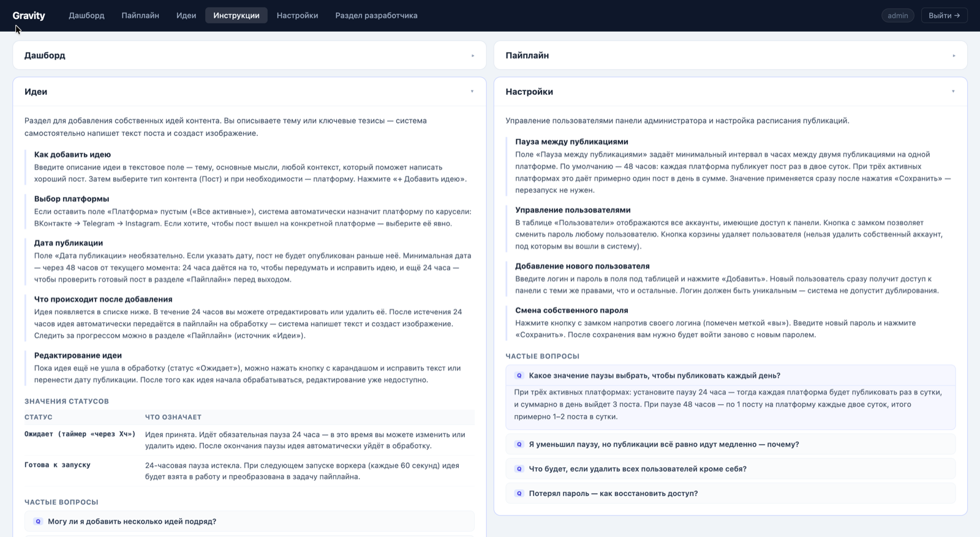The width and height of the screenshot is (980, 537).
Task: Expand question about recovering lost password
Action: [730, 494]
